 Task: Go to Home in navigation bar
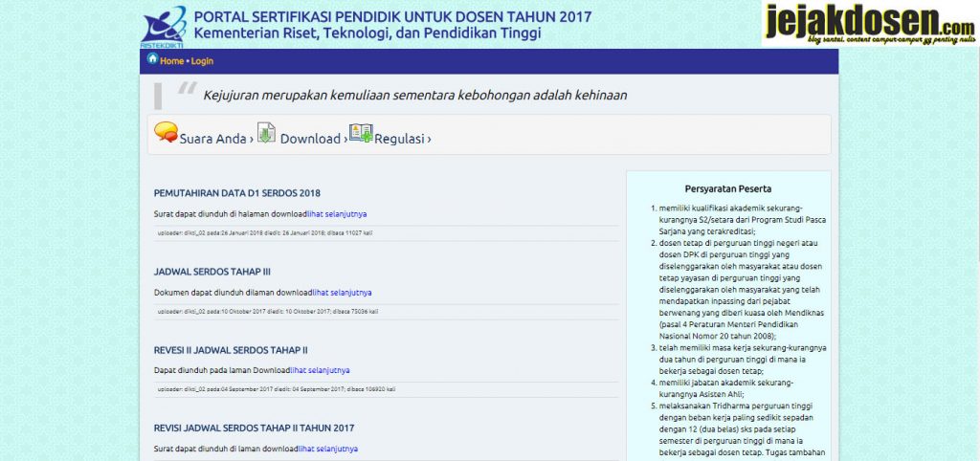[x=172, y=61]
